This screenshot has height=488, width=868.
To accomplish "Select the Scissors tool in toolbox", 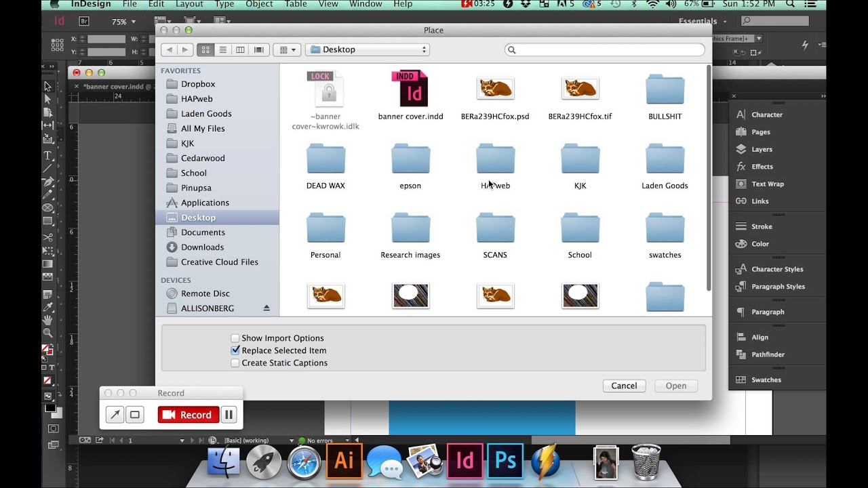I will (x=47, y=237).
